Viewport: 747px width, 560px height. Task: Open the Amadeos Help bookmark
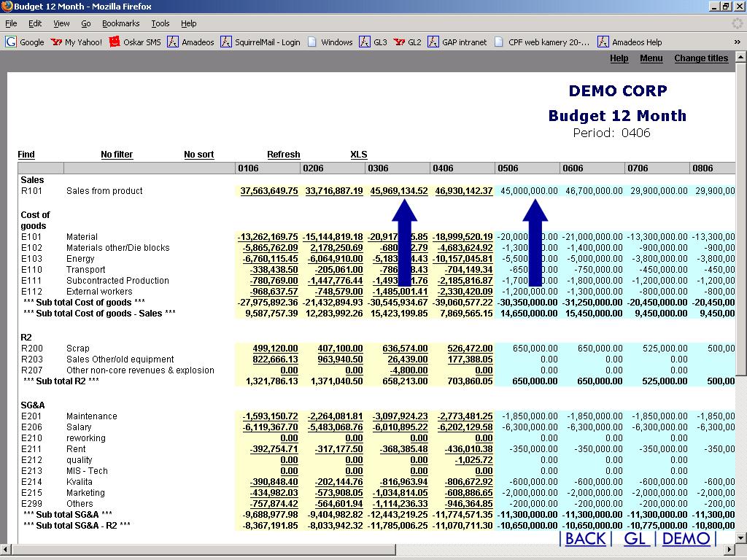coord(630,42)
